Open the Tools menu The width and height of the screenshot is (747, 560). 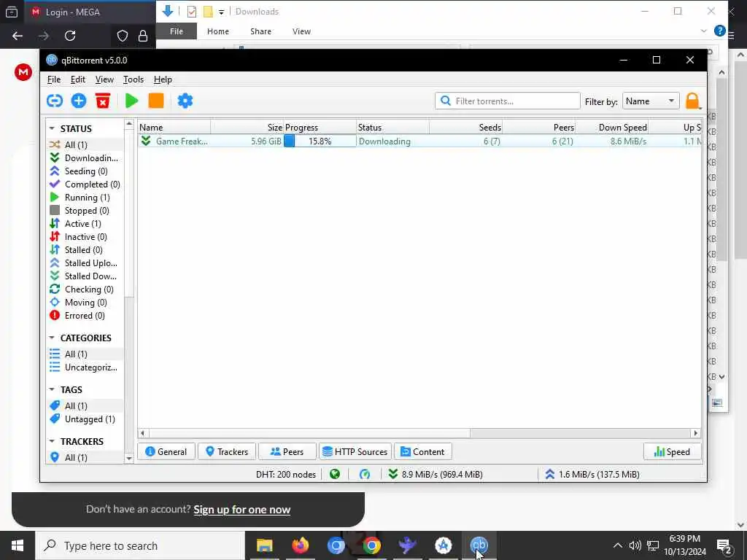(133, 79)
